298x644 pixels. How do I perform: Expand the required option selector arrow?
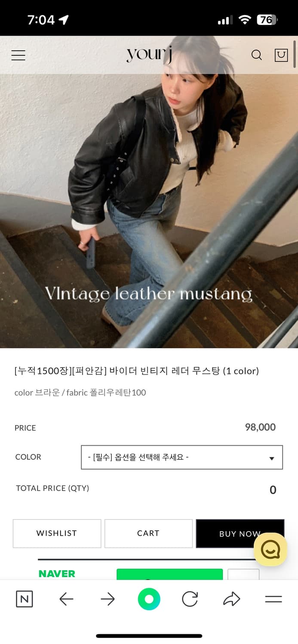[272, 457]
